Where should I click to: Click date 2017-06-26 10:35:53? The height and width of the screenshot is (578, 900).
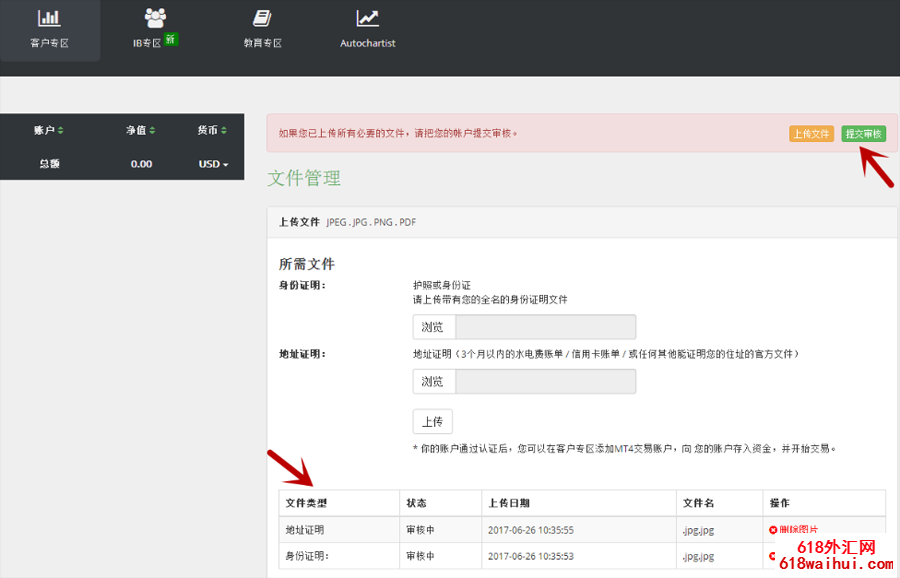531,557
